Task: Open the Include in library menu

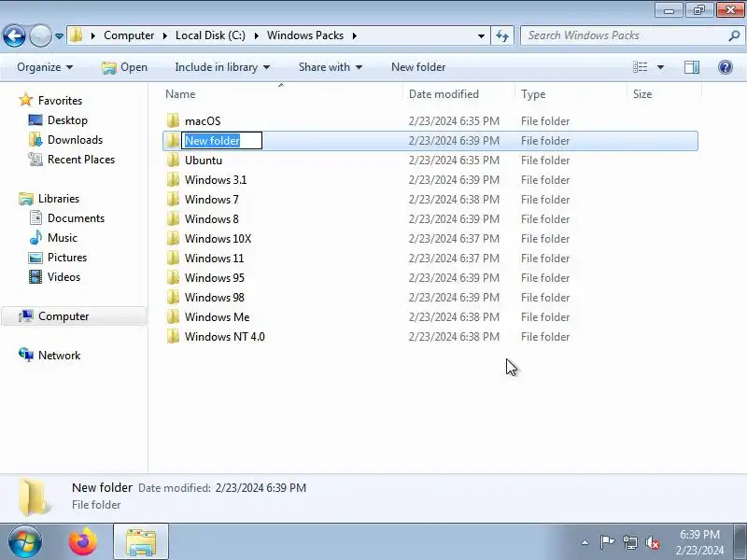Action: click(222, 67)
